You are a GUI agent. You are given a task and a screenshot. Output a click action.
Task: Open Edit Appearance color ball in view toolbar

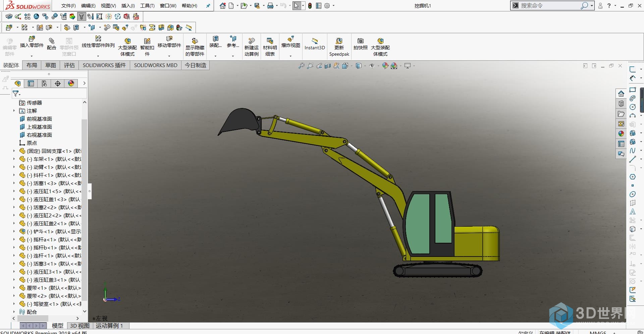385,66
